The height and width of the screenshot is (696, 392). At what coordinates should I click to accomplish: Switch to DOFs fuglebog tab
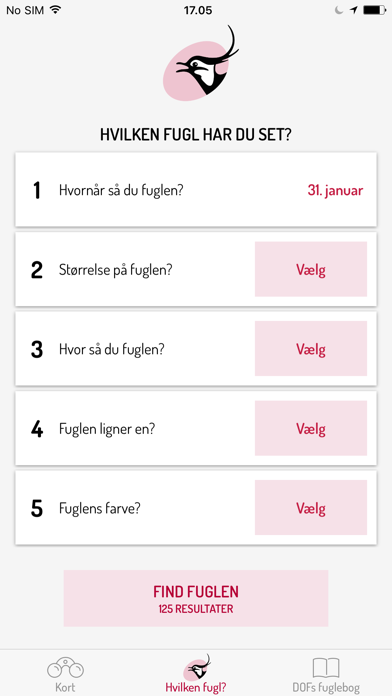coord(326,672)
